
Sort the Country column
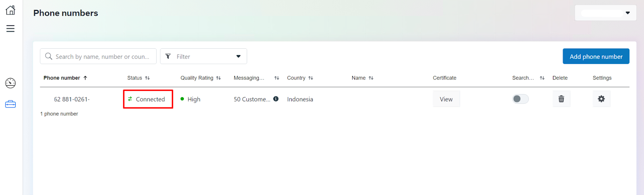click(311, 78)
